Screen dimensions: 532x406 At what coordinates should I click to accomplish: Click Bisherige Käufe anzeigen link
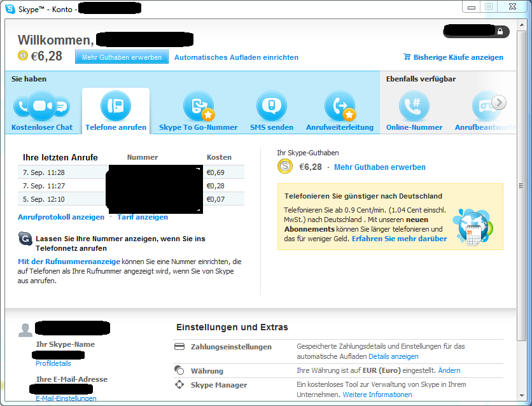point(458,57)
